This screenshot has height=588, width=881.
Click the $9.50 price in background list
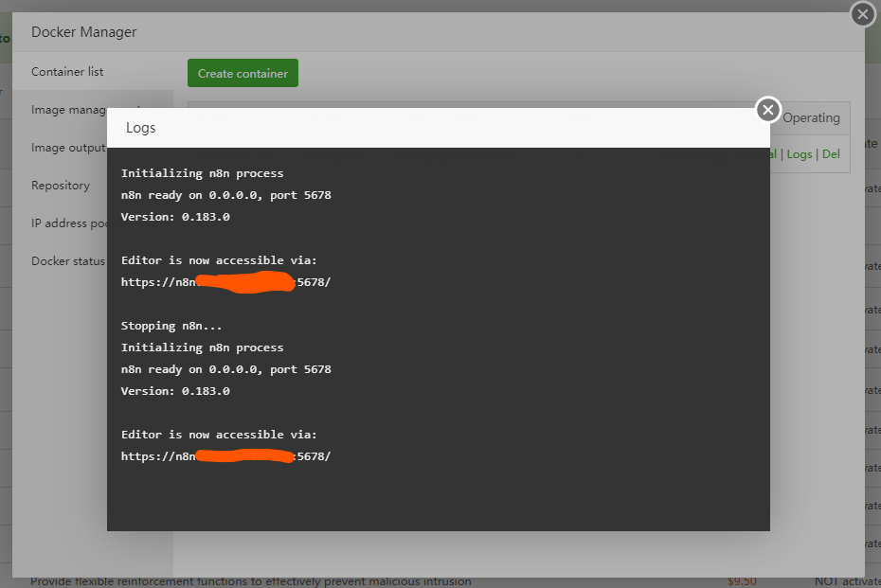[742, 581]
